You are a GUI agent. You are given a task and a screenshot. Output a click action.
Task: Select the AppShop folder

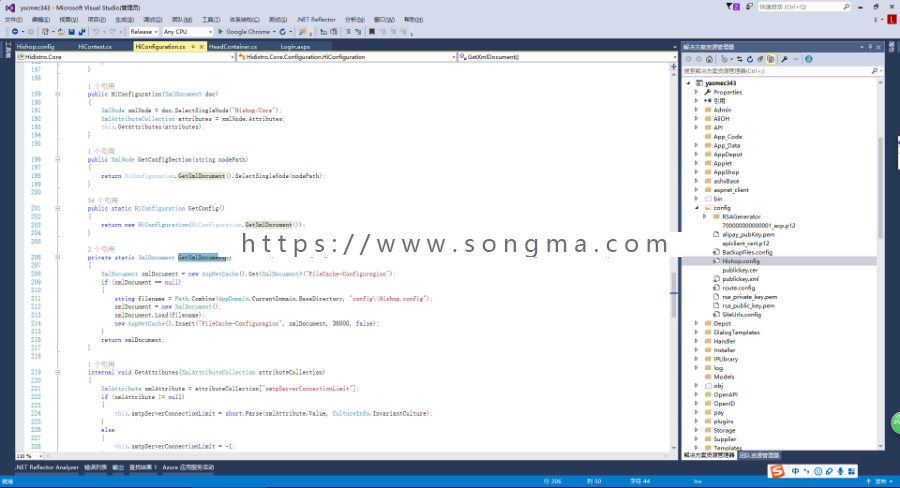coord(726,172)
